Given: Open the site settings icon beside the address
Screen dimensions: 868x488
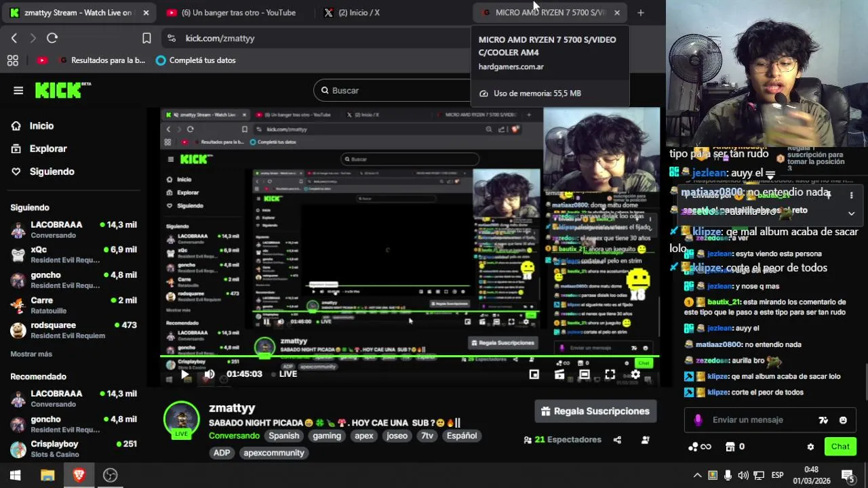Looking at the screenshot, I should pyautogui.click(x=170, y=38).
